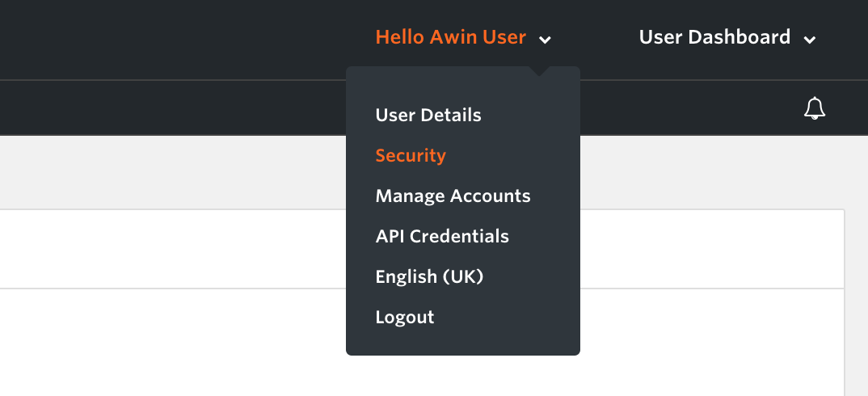The height and width of the screenshot is (396, 868).
Task: Open the notifications bell icon
Action: pos(815,108)
